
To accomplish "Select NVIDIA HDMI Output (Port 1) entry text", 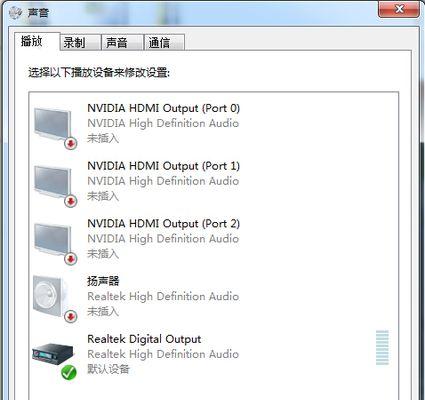I will pos(163,166).
